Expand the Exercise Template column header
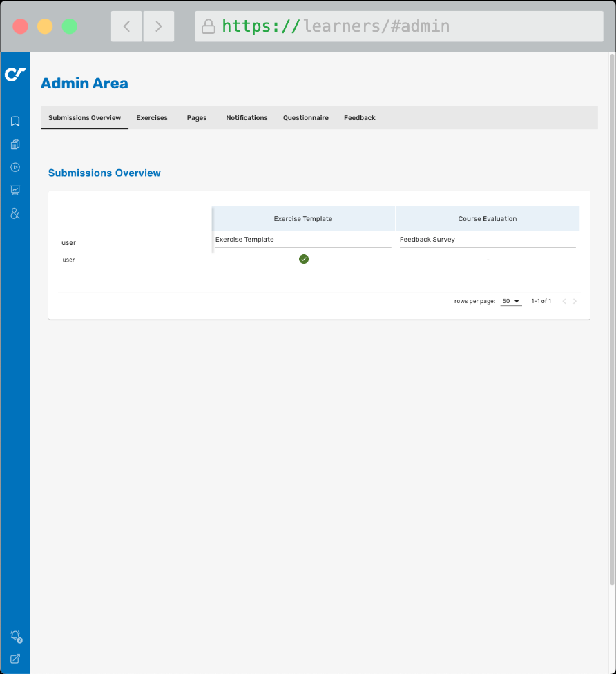The width and height of the screenshot is (616, 674). [x=302, y=218]
